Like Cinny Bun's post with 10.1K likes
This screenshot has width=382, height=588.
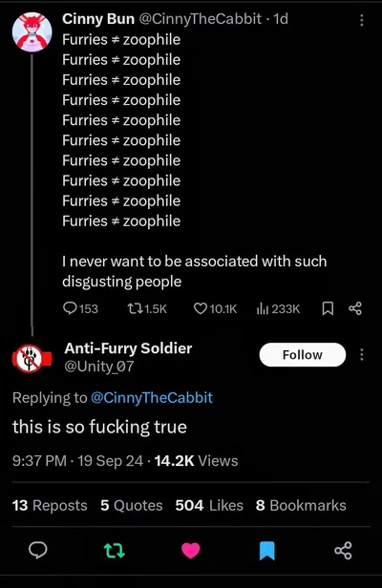click(215, 308)
